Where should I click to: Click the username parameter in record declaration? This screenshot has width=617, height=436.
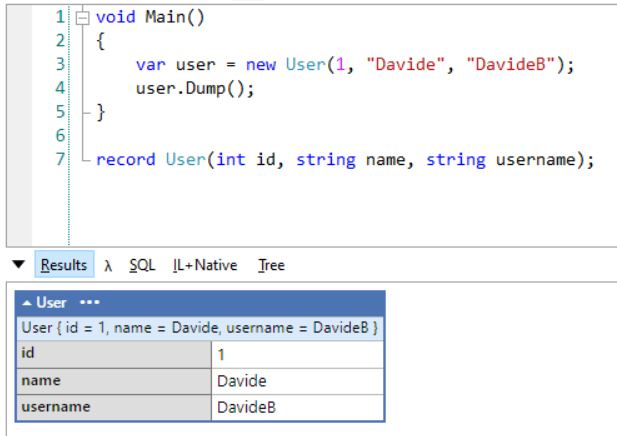pos(536,160)
